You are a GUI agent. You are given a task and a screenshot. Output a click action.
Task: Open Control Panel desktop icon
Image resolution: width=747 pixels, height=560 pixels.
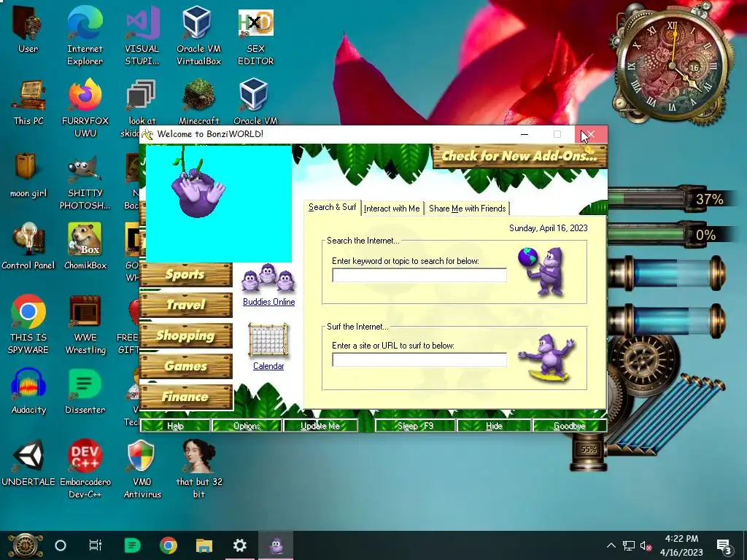point(28,246)
